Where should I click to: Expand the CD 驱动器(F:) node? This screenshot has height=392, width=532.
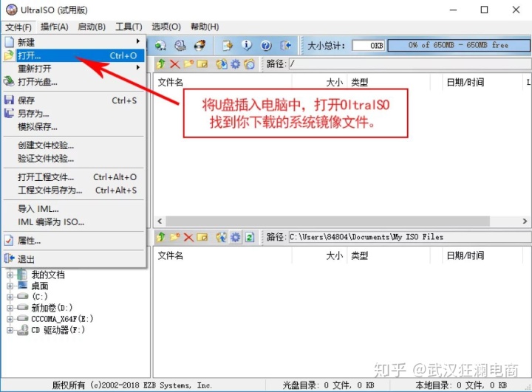click(10, 330)
